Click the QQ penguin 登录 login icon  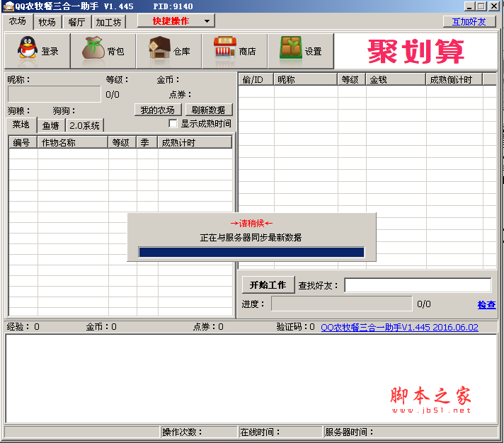28,51
